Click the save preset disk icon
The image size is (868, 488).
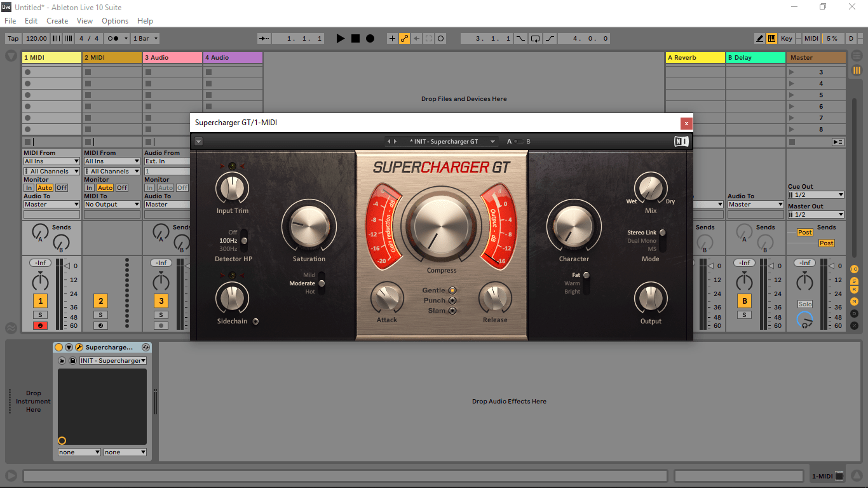72,361
